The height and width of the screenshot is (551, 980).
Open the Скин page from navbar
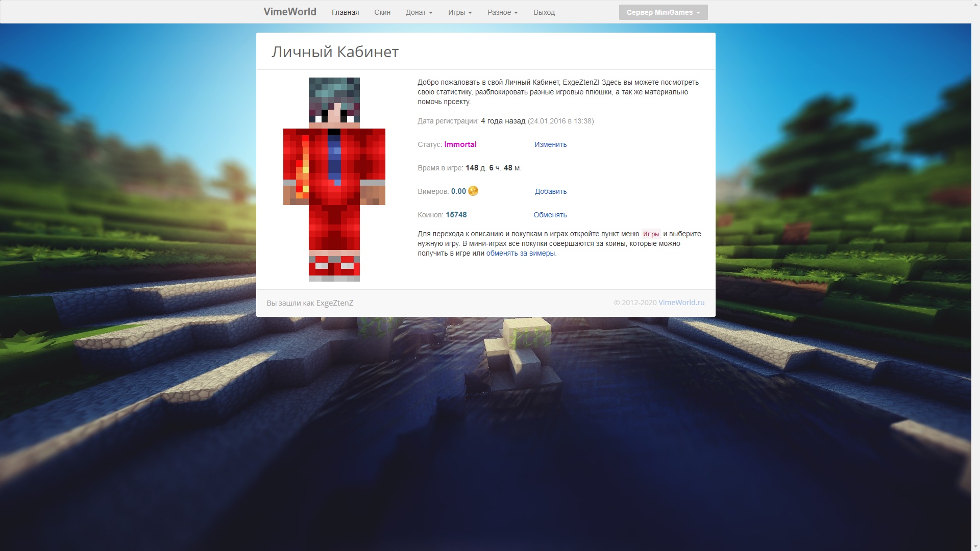coord(382,12)
